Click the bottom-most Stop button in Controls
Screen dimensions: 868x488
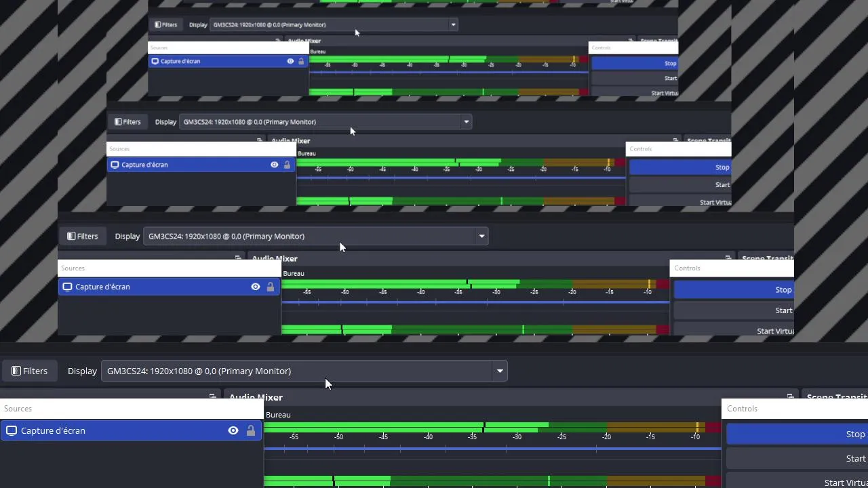(797, 434)
